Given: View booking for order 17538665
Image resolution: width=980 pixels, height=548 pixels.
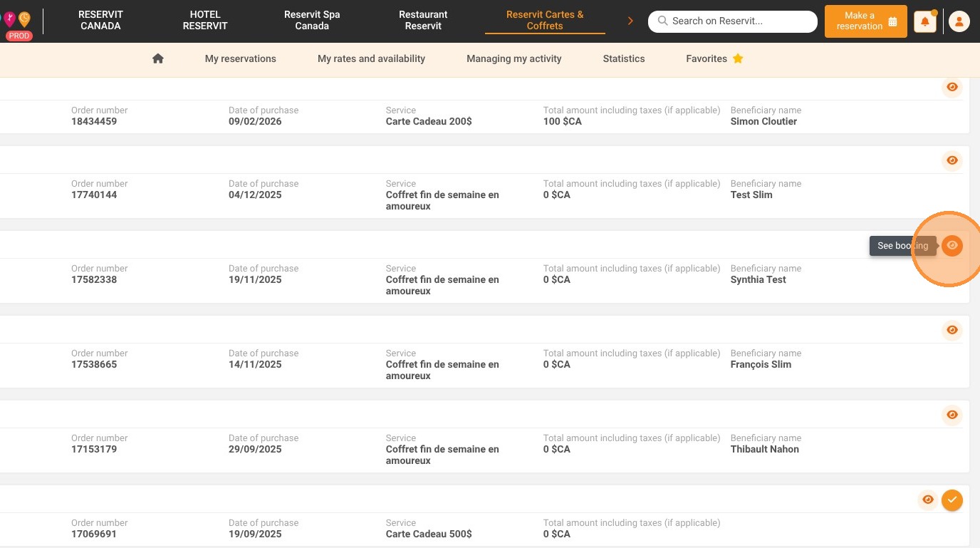Looking at the screenshot, I should tap(952, 330).
